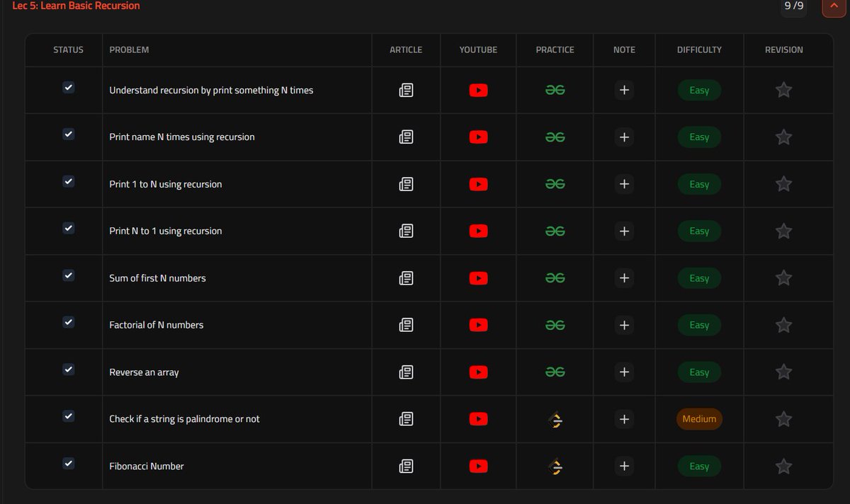Open LeetCode practice for Fibonacci Number
850x504 pixels.
tap(556, 466)
